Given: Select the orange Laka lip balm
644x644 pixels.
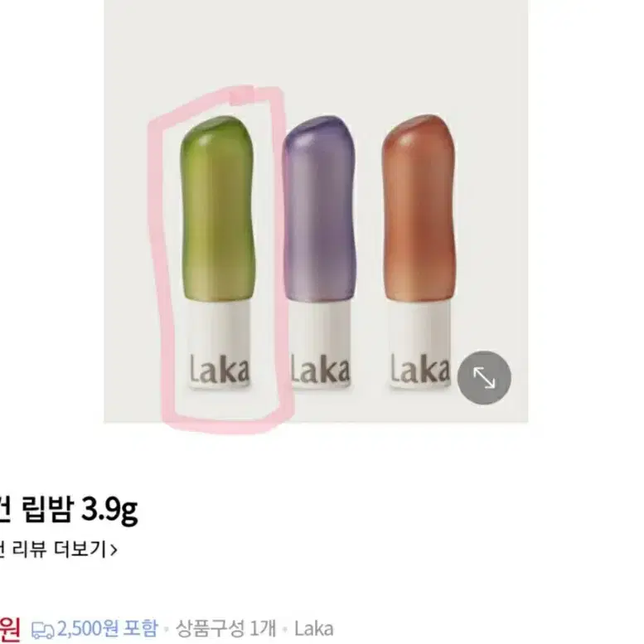Looking at the screenshot, I should 419,252.
